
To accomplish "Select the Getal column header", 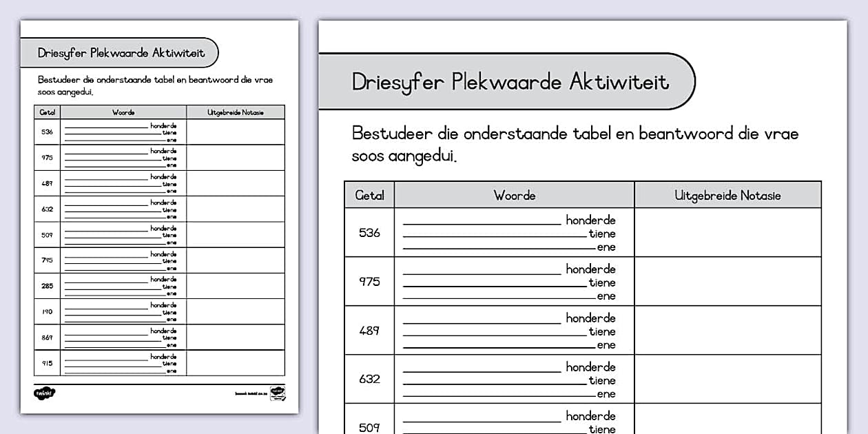I will click(370, 195).
